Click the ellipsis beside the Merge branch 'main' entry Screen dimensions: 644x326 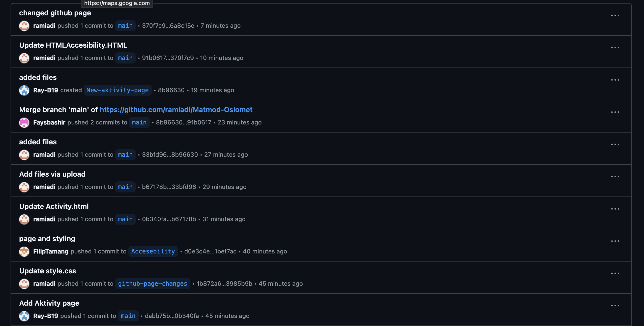point(615,112)
